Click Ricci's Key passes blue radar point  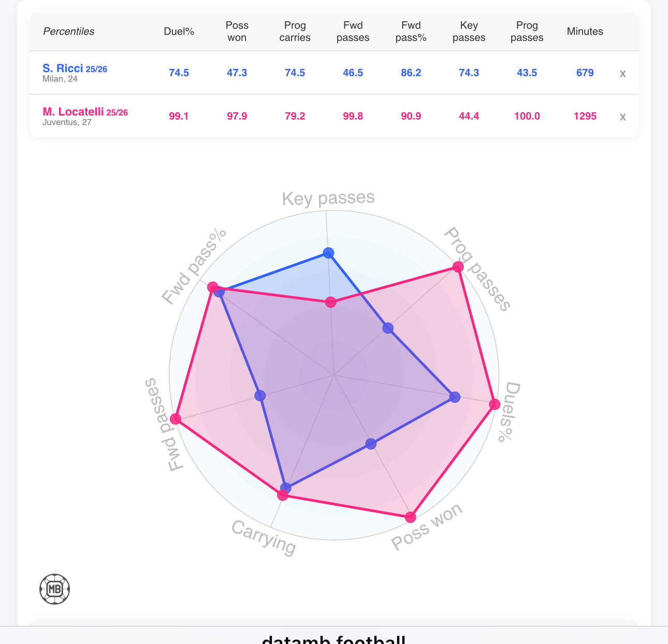click(x=328, y=253)
